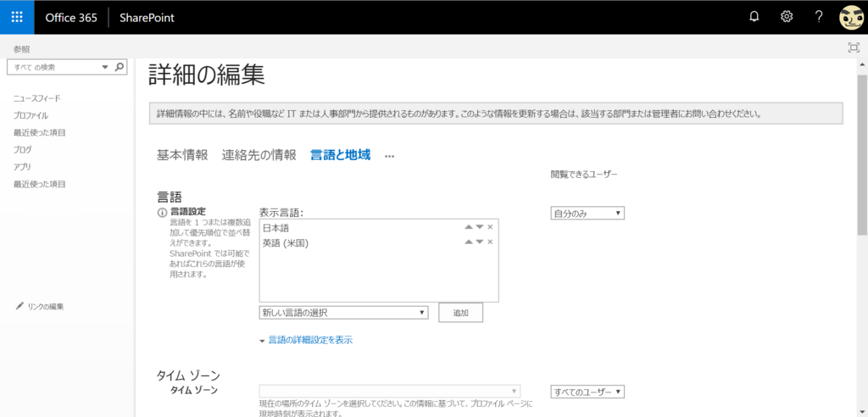Open the settings gear menu

[x=787, y=17]
